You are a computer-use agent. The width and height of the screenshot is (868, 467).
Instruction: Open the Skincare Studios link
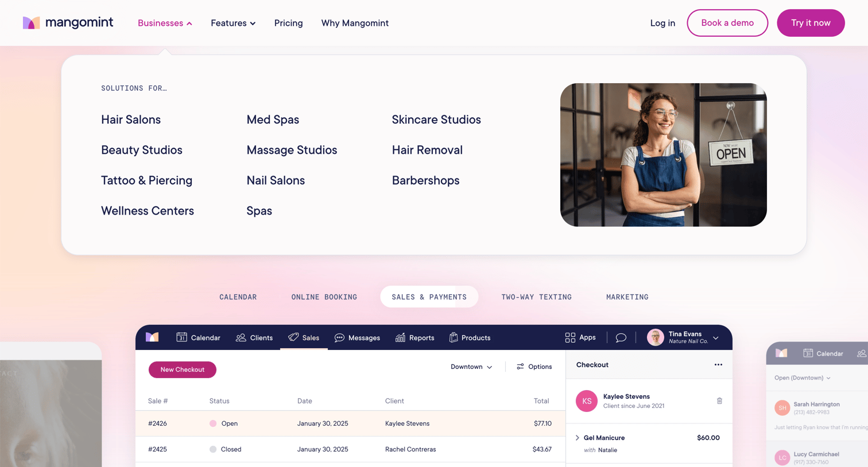tap(436, 119)
